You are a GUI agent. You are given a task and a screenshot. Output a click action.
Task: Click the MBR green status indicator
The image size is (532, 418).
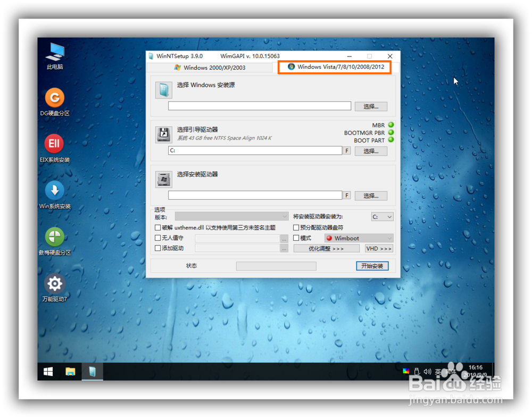(x=391, y=125)
